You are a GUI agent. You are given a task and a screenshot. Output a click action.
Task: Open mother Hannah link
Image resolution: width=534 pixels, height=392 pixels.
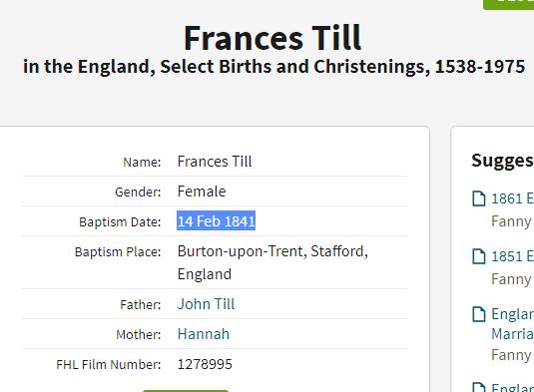tap(204, 334)
